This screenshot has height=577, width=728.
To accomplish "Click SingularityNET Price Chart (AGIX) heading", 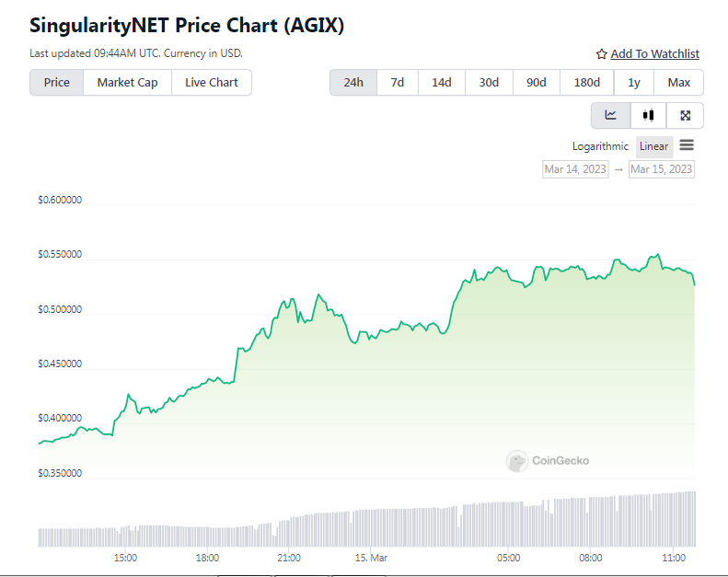I will point(187,25).
